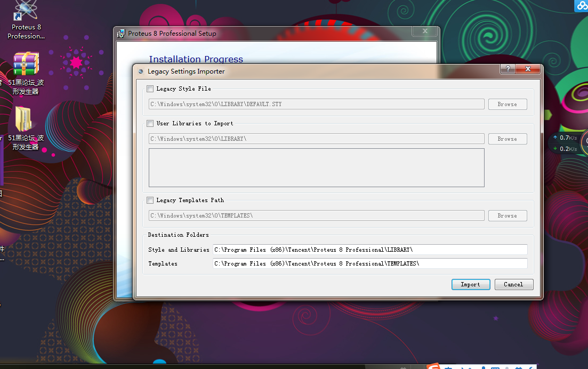Click Browse for User Libraries to Import

pyautogui.click(x=508, y=139)
